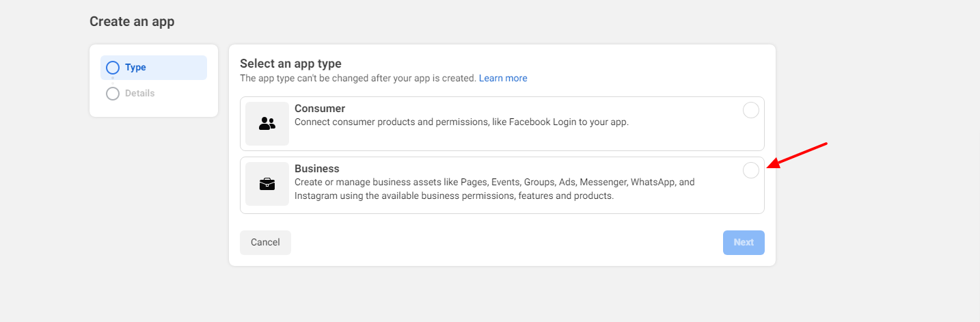Go to the Details step label
Viewport: 980px width, 322px height.
139,94
